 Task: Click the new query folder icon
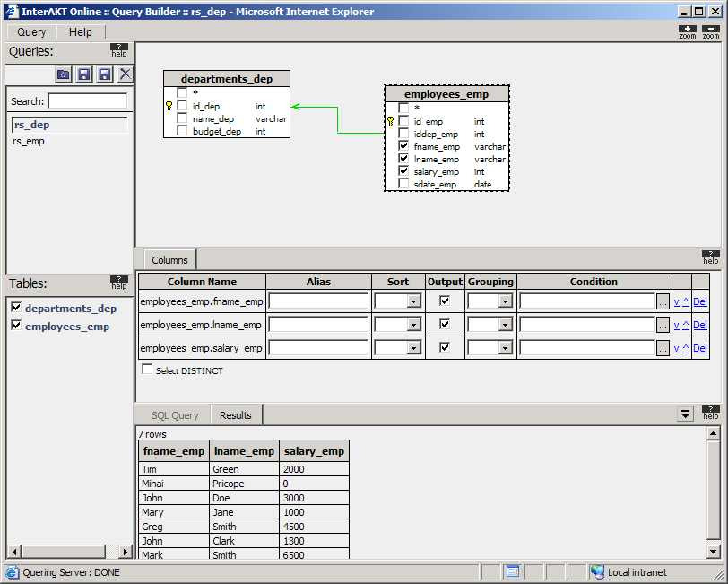click(x=64, y=74)
